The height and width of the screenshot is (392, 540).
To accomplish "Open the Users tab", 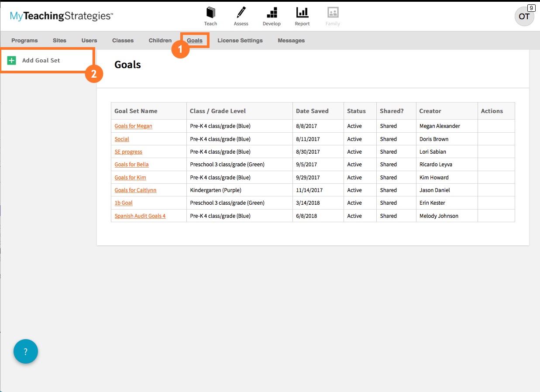I will click(x=89, y=41).
